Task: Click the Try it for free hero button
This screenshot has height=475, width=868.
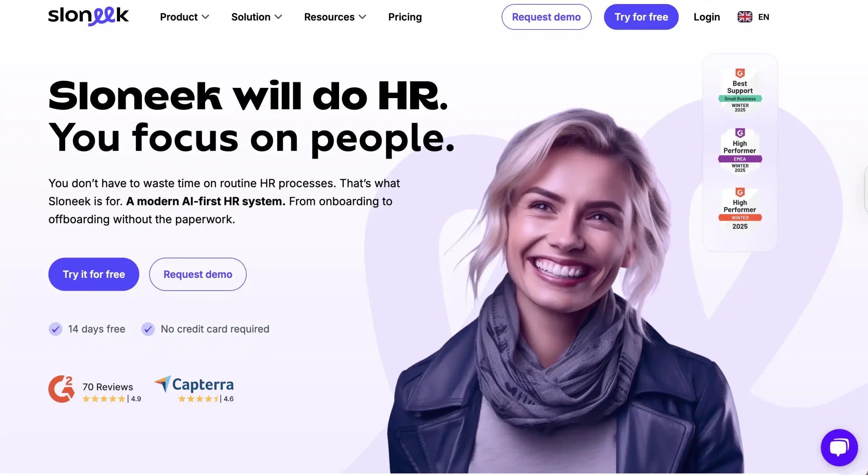Action: [x=94, y=274]
